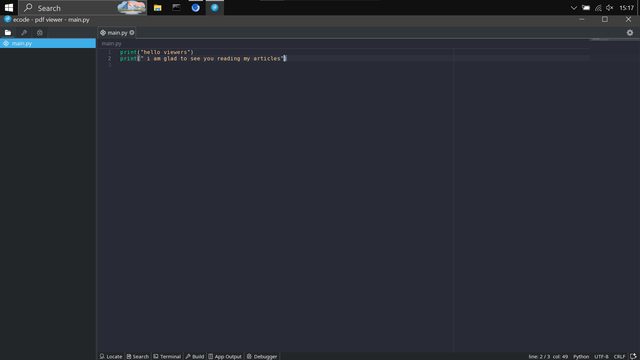The image size is (640, 360).
Task: Change the CRLF line ending setting
Action: 619,356
